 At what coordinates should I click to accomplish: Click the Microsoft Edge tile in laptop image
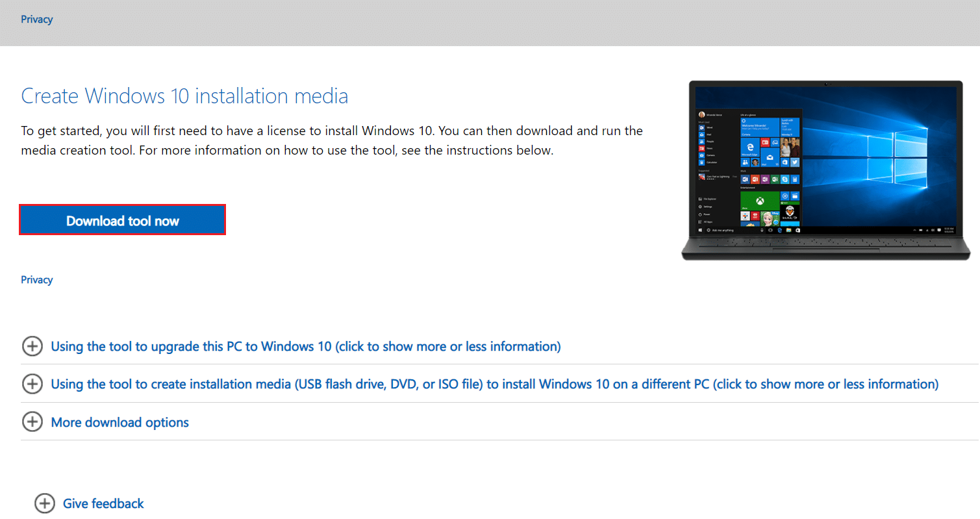coord(750,147)
